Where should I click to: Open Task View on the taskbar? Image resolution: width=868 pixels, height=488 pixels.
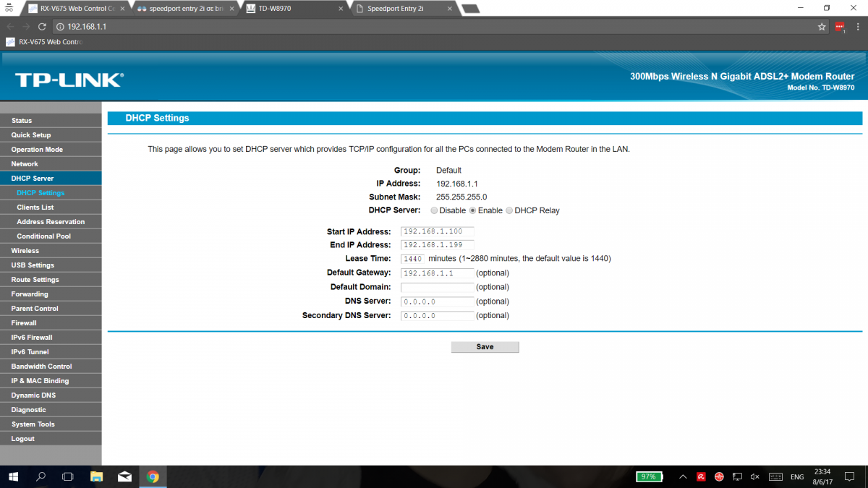(68, 476)
